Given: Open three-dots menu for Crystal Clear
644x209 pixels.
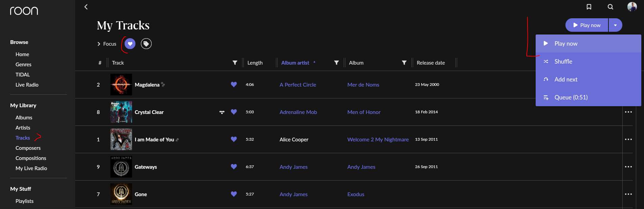Looking at the screenshot, I should click(628, 112).
